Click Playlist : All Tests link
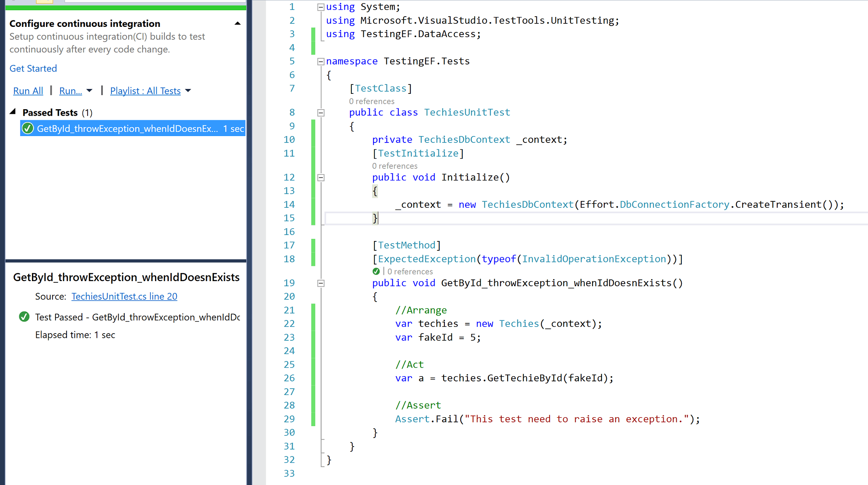Screen dimensions: 868x485 click(x=145, y=91)
